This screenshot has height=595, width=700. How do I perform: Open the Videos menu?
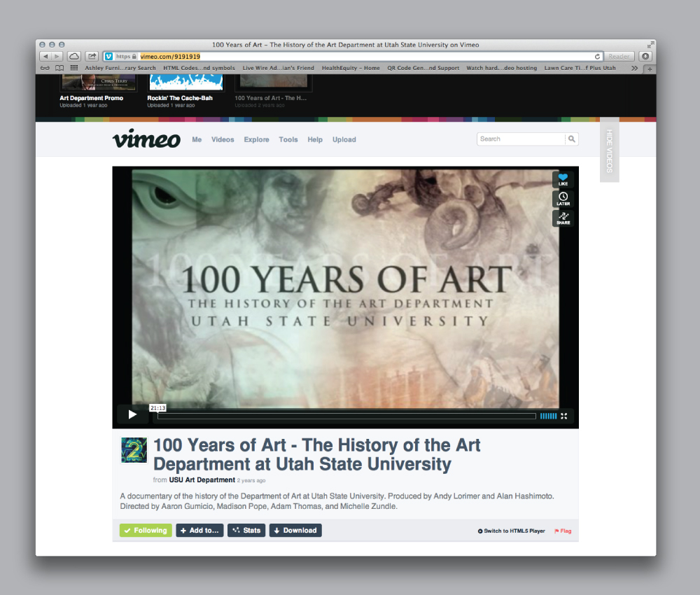[223, 140]
